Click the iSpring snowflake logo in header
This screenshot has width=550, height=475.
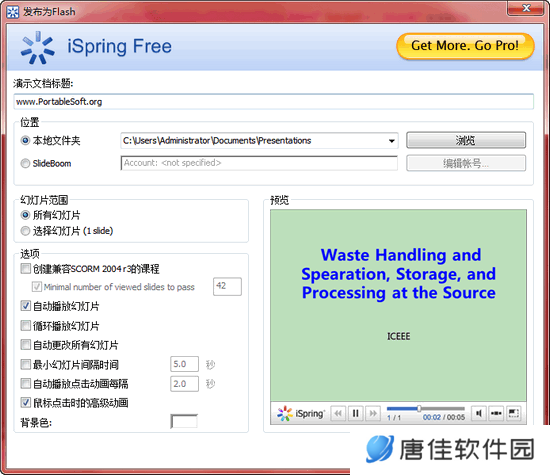[37, 47]
